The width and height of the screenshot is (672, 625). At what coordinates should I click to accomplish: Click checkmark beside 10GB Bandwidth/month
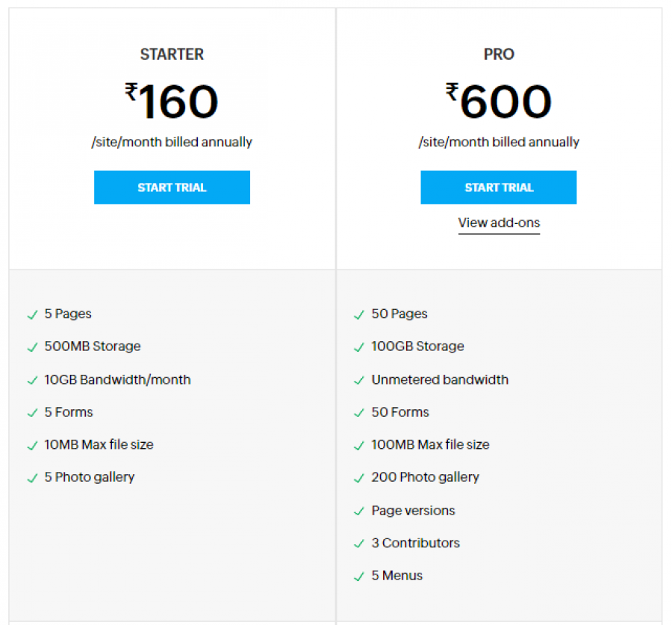pyautogui.click(x=32, y=380)
